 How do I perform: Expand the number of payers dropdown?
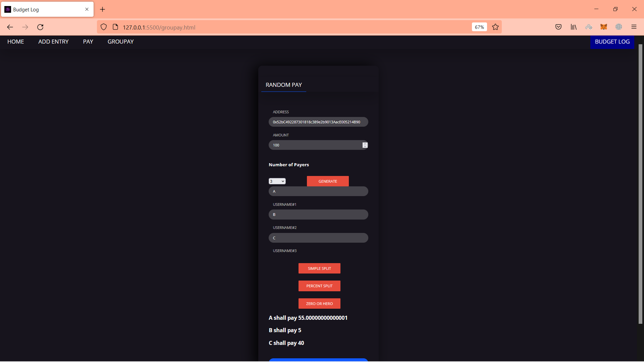tap(277, 181)
